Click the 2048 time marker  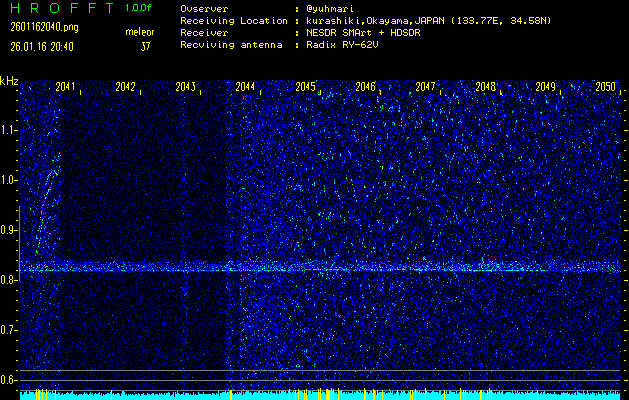[485, 87]
